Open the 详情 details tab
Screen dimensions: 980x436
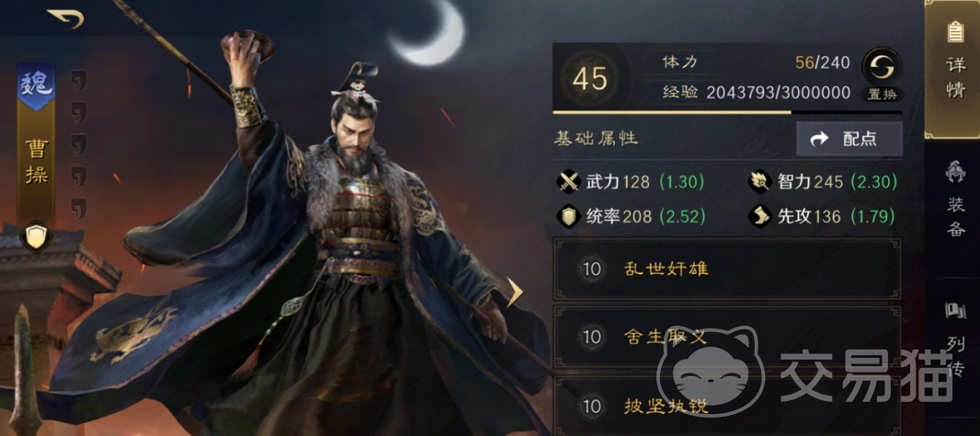(x=952, y=69)
